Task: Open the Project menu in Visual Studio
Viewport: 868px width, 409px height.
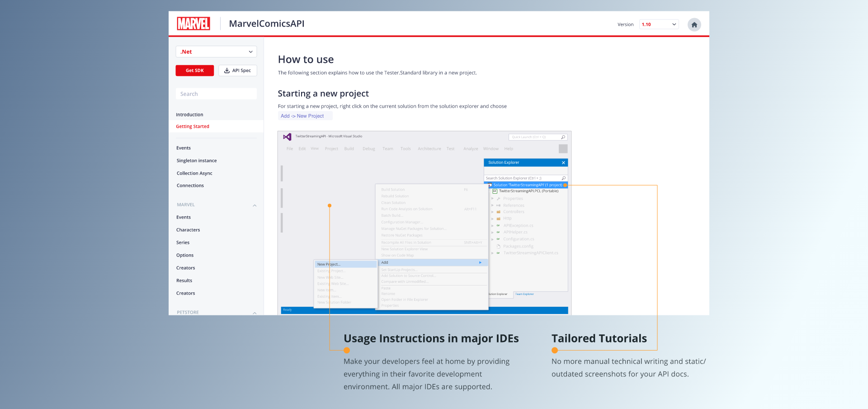Action: coord(331,149)
